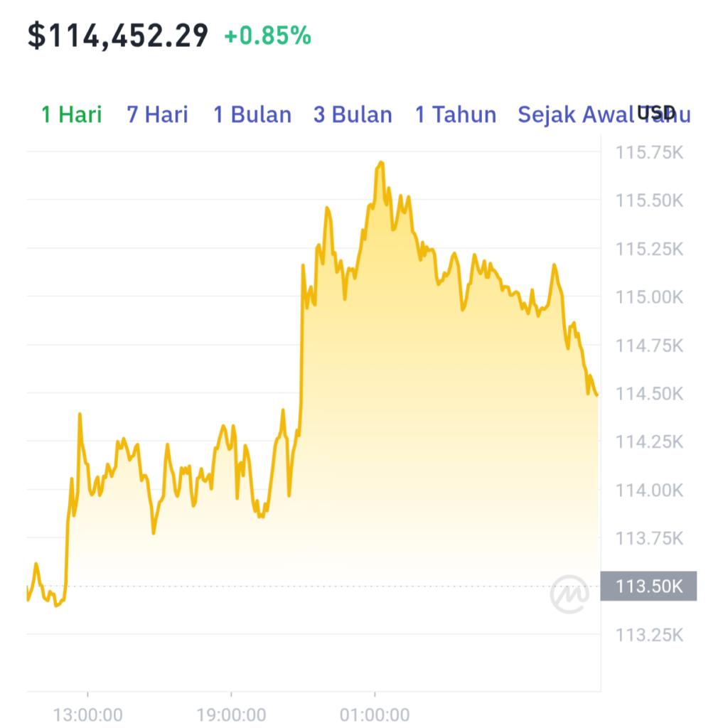Click the USD currency label
This screenshot has width=723, height=728.
tap(656, 112)
